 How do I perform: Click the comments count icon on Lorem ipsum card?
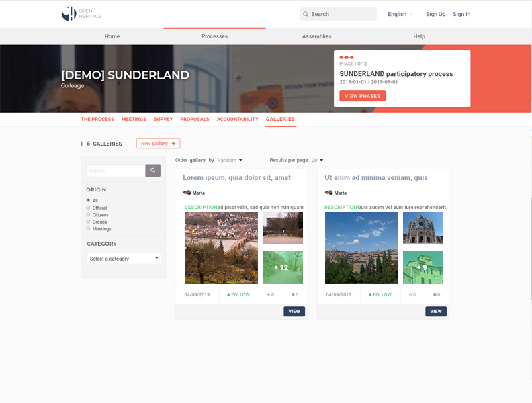(294, 294)
